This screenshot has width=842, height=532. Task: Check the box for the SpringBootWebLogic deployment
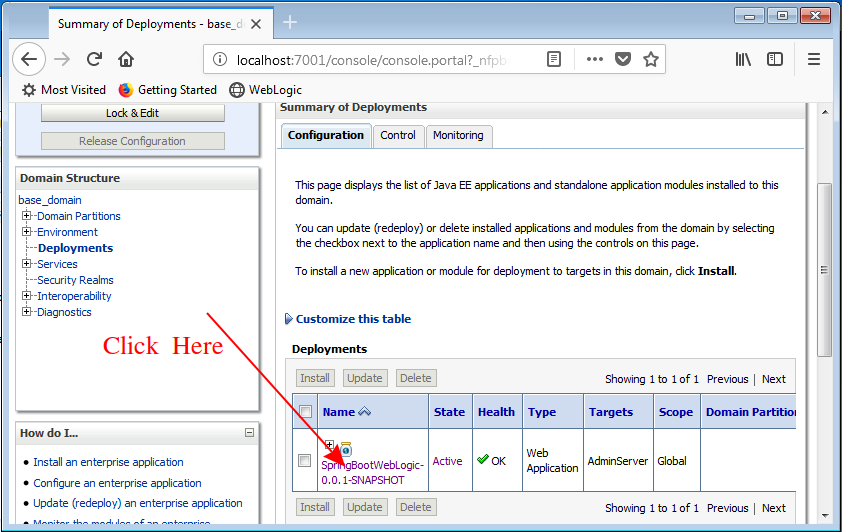tap(304, 461)
